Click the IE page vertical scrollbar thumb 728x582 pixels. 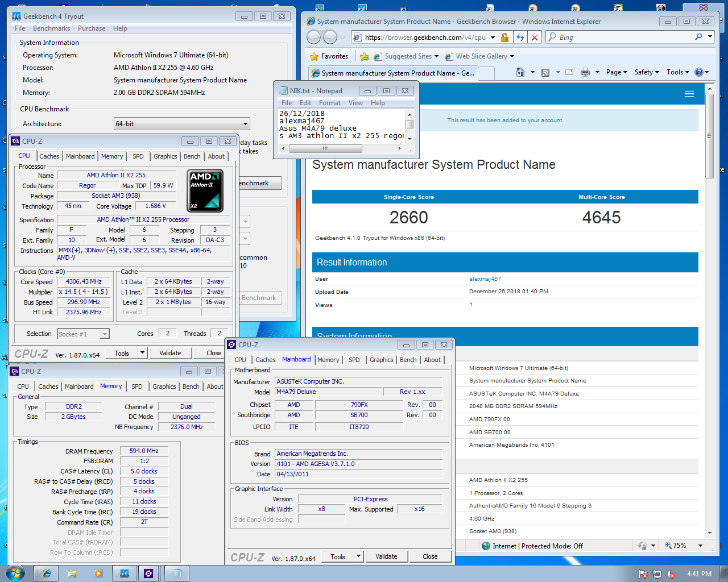709,136
